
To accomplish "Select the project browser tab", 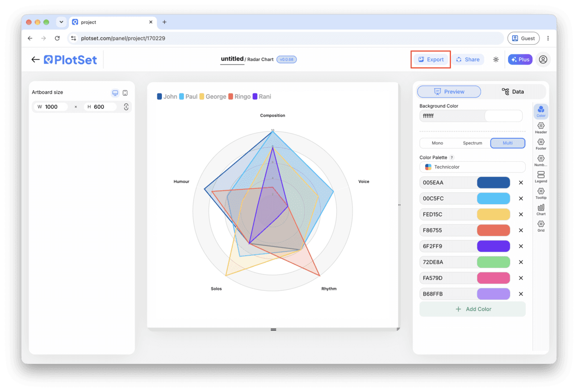I will point(112,22).
